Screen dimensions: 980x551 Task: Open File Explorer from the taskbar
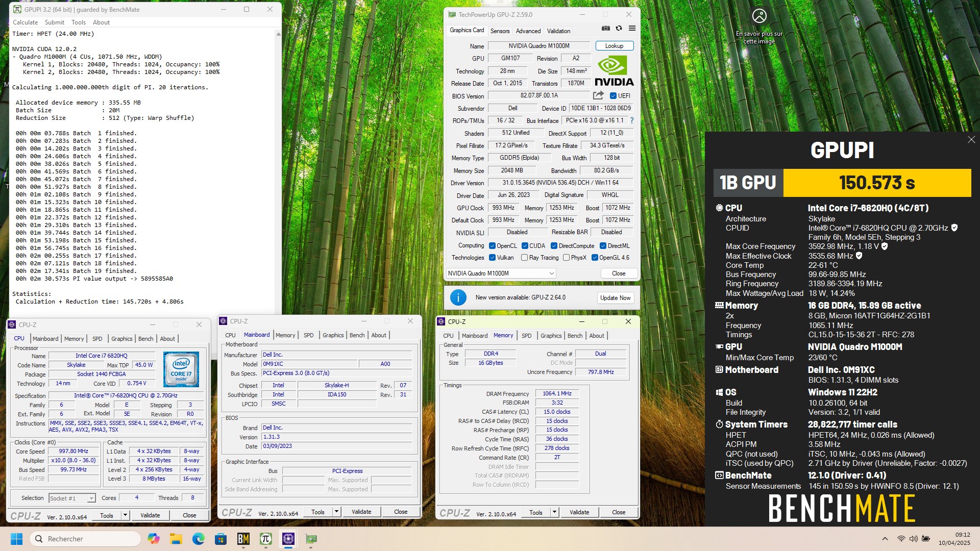tap(176, 539)
